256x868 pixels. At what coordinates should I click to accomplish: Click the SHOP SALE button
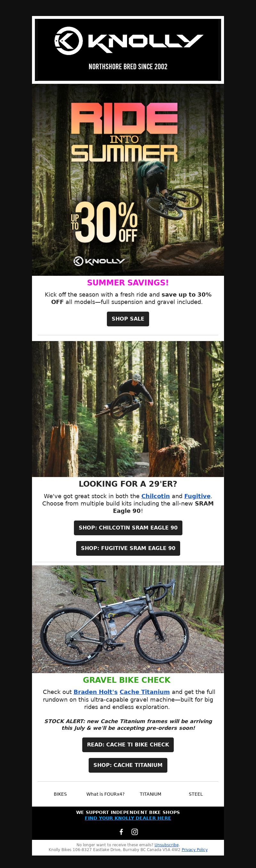click(128, 319)
